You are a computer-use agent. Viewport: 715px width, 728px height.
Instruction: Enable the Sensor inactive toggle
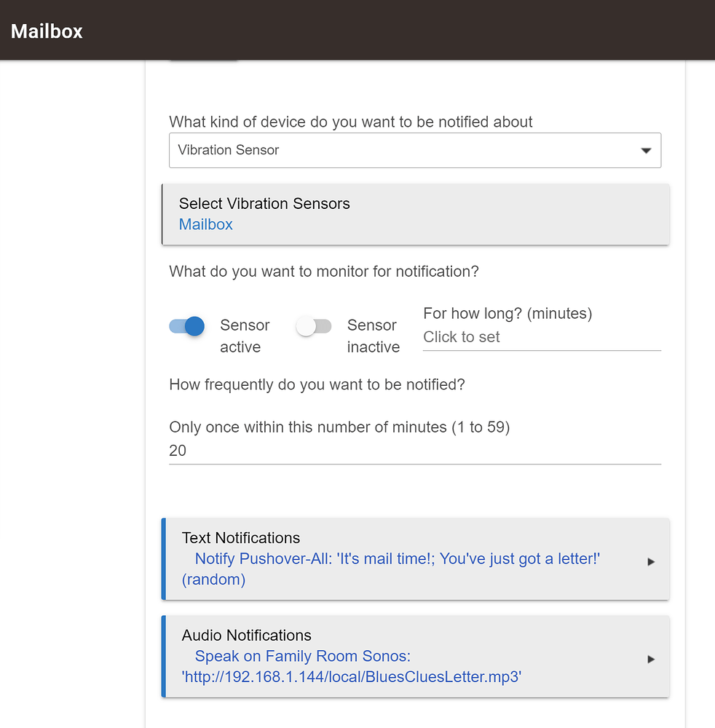click(x=313, y=326)
